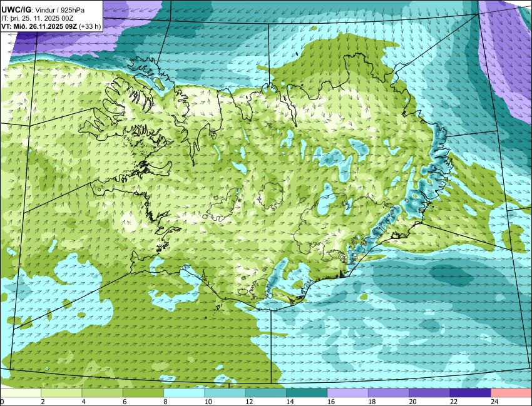Click the pink above-24 legend swatch
Viewport: 532px width, 406px height.
coord(511,393)
